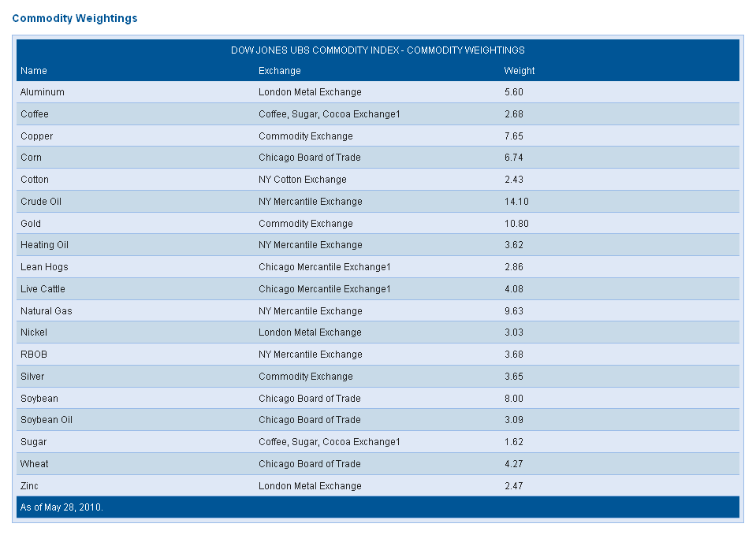Screen dimensions: 756x546
Task: Click the Natural Gas name cell
Action: 47,311
